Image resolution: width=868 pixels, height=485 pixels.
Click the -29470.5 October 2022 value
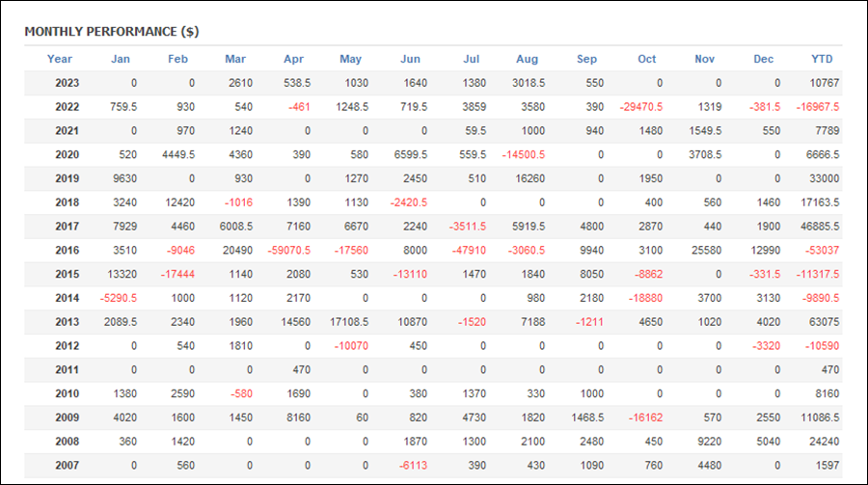click(641, 107)
